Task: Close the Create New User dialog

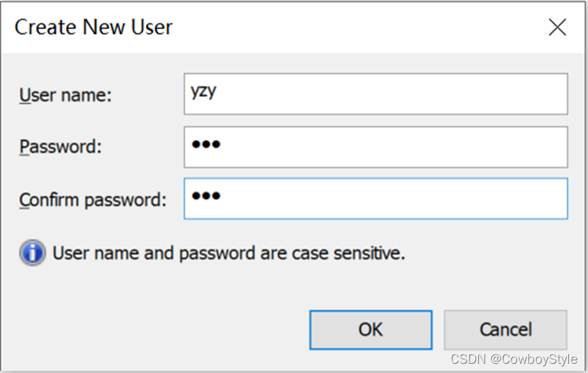Action: 558,28
